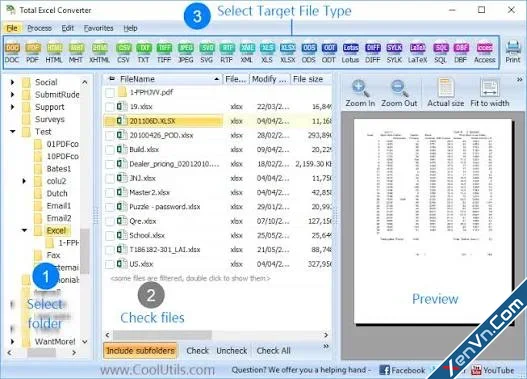This screenshot has height=379, width=527.
Task: Expand more options beside Check All
Action: (326, 346)
